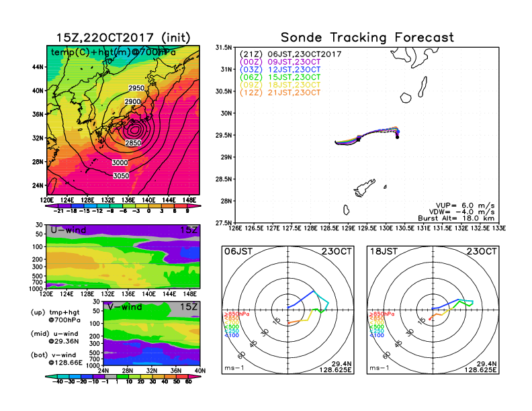Click the 2950 contour label

tap(136, 88)
